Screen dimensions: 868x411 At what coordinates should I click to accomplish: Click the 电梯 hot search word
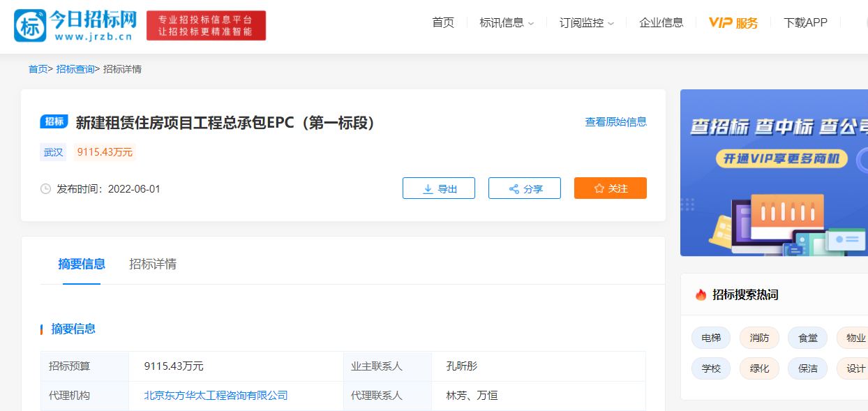tap(710, 338)
